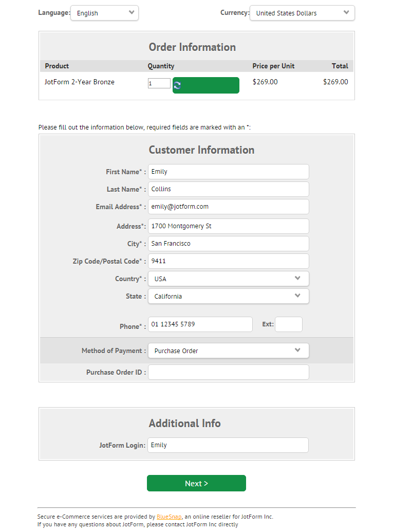The width and height of the screenshot is (393, 532).
Task: Expand the Country dropdown showing USA
Action: (x=228, y=278)
